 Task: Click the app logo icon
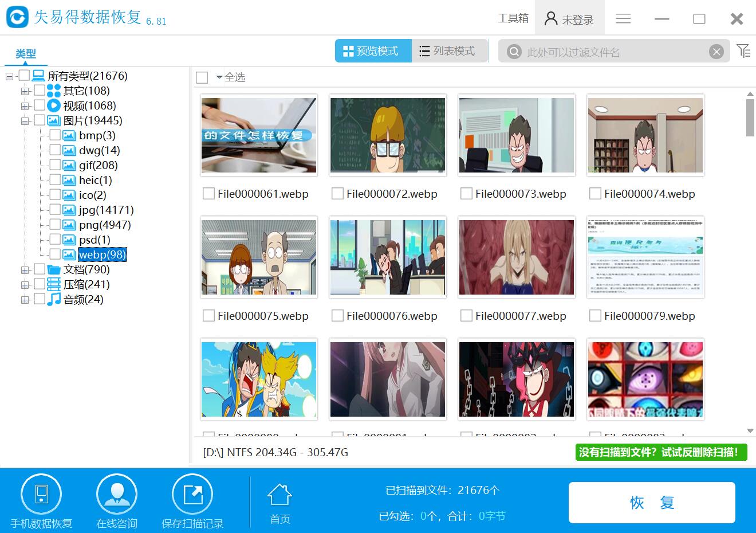tap(17, 17)
